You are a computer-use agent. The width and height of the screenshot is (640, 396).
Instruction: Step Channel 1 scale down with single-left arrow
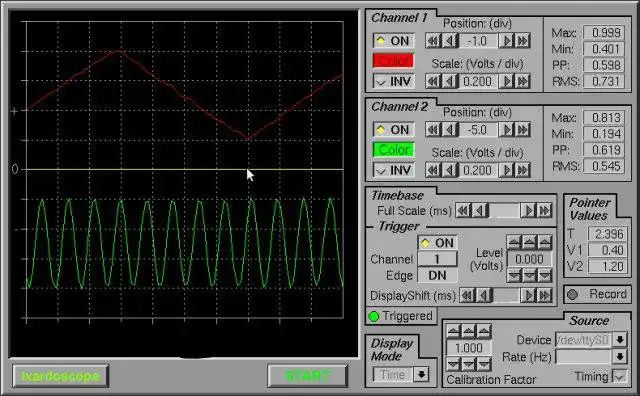[450, 81]
